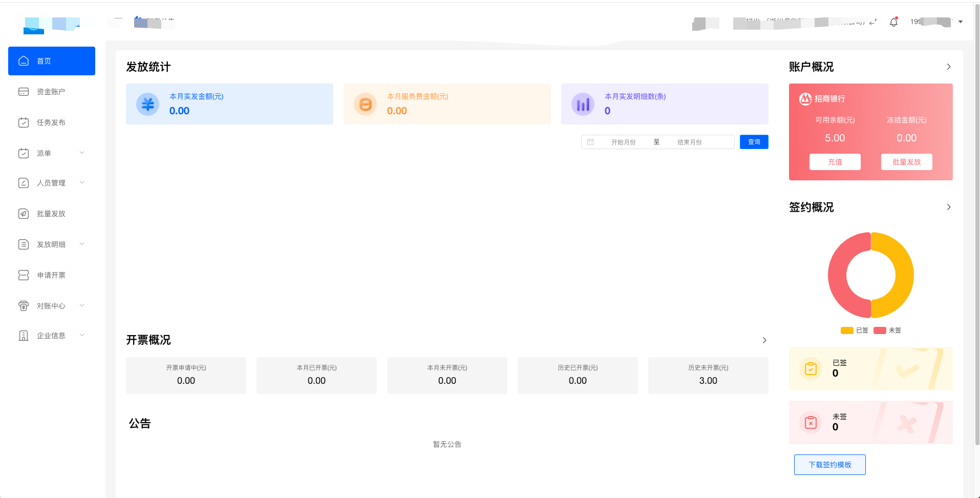
Task: Select 派单 menu label
Action: pos(44,153)
